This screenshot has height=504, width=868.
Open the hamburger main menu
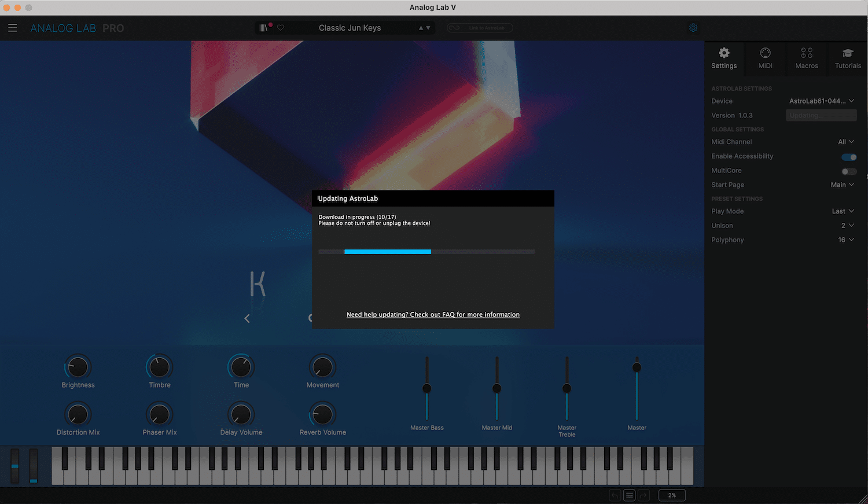tap(13, 28)
